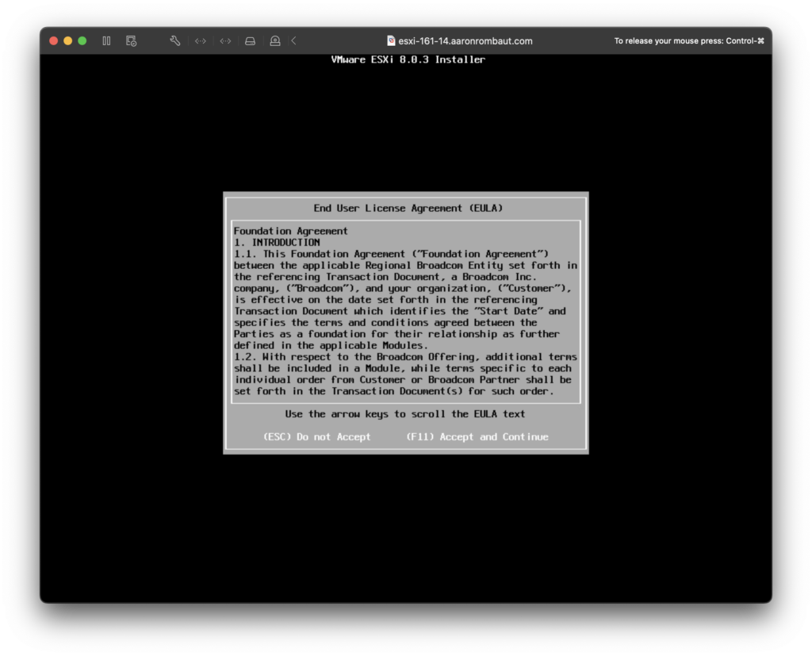The width and height of the screenshot is (812, 656).
Task: Click the VM document icon in title
Action: [391, 40]
